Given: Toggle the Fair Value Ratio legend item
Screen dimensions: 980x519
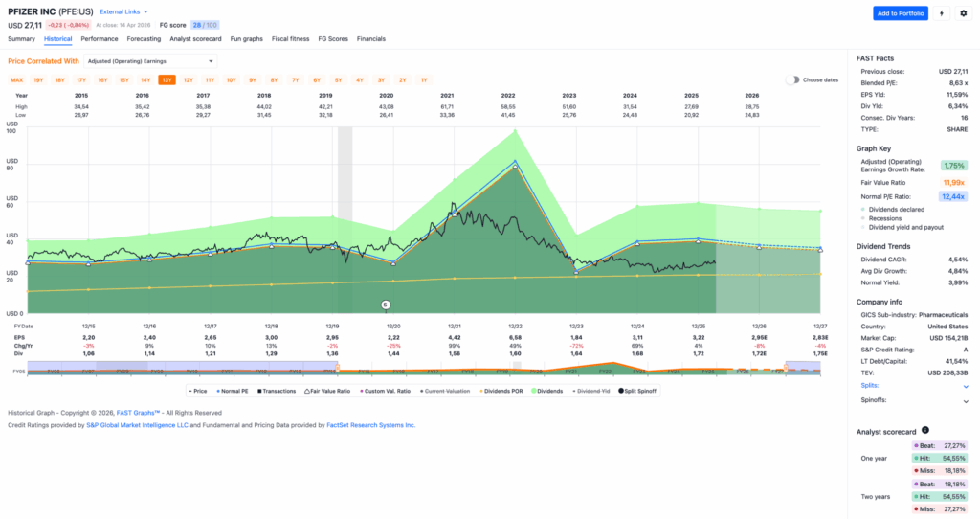Looking at the screenshot, I should click(x=323, y=391).
